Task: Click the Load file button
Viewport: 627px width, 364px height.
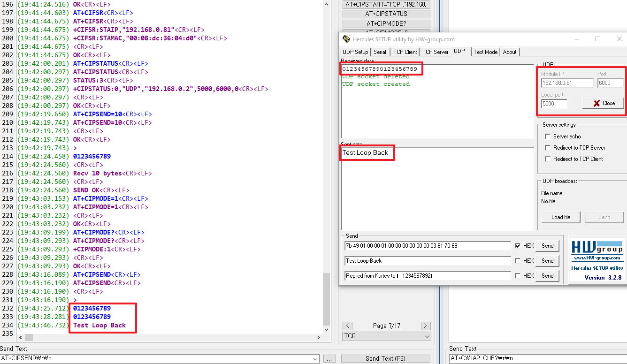Action: [561, 217]
